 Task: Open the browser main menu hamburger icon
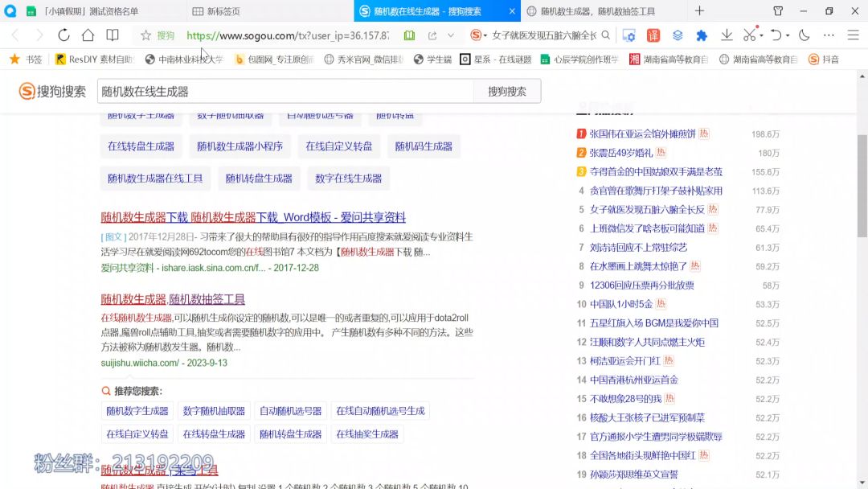tap(853, 35)
